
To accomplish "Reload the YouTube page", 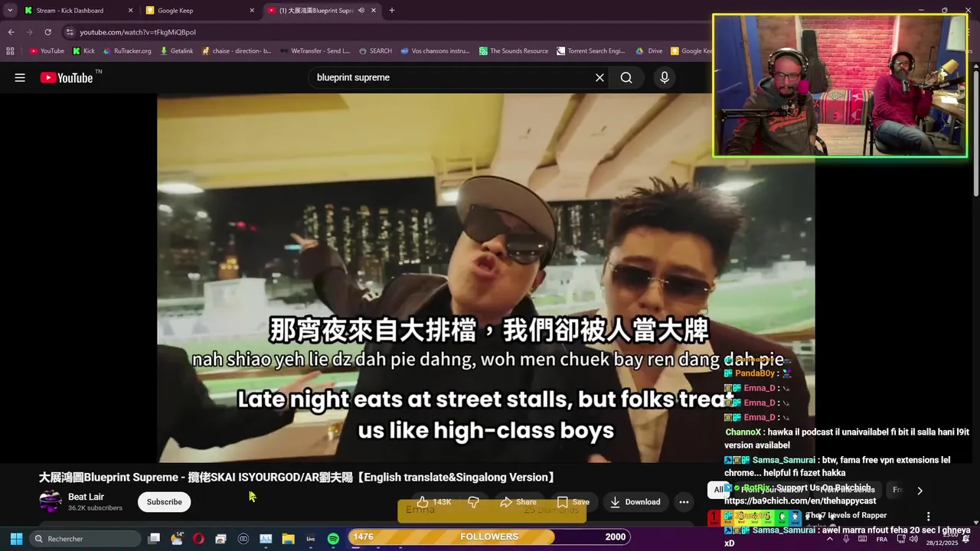I will pyautogui.click(x=47, y=32).
